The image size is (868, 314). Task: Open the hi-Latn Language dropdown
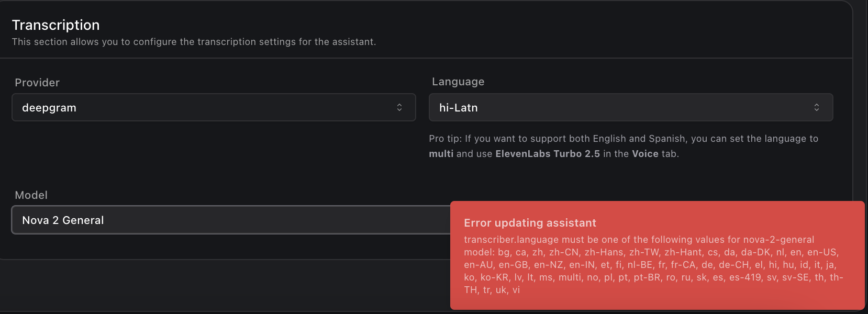630,107
